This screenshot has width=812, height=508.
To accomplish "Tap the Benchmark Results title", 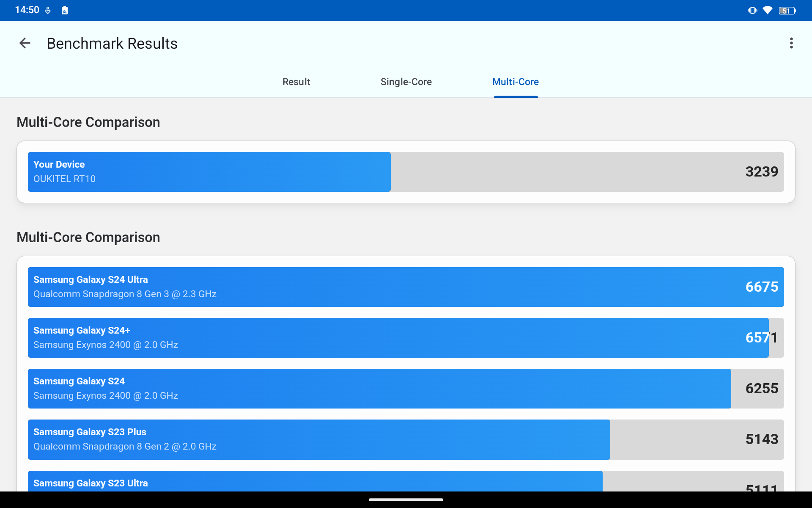I will (112, 44).
